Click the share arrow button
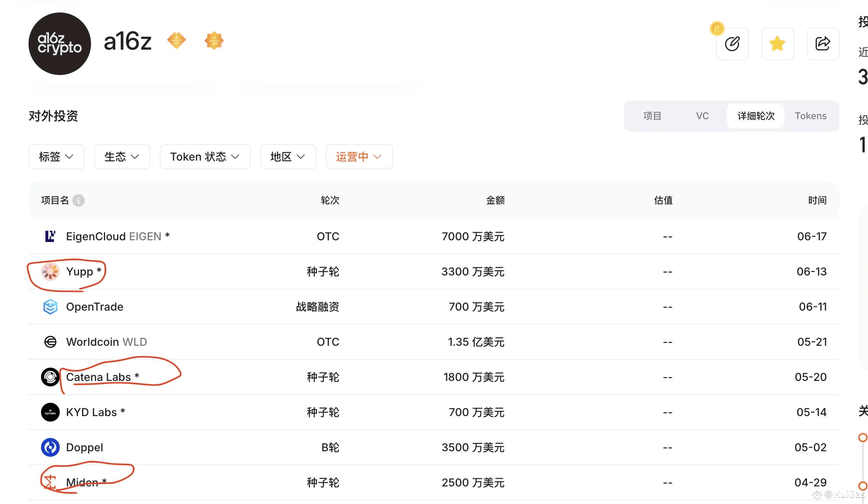The image size is (868, 504). (823, 44)
